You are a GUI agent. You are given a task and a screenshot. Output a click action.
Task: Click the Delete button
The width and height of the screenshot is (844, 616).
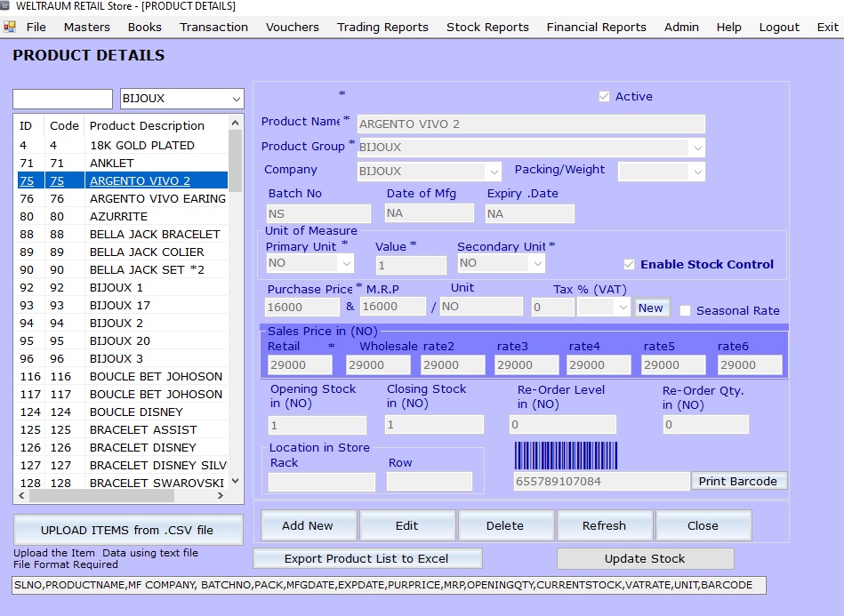coord(505,525)
